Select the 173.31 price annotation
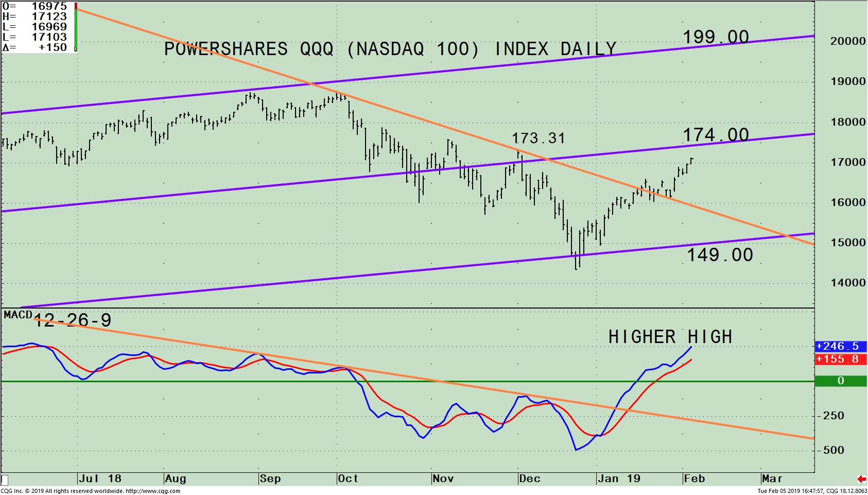The height and width of the screenshot is (495, 868). click(539, 138)
